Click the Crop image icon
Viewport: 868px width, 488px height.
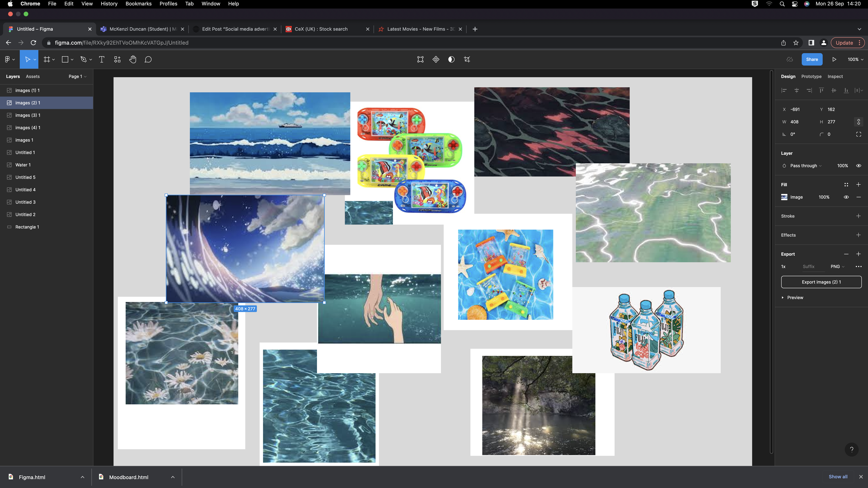coord(467,59)
